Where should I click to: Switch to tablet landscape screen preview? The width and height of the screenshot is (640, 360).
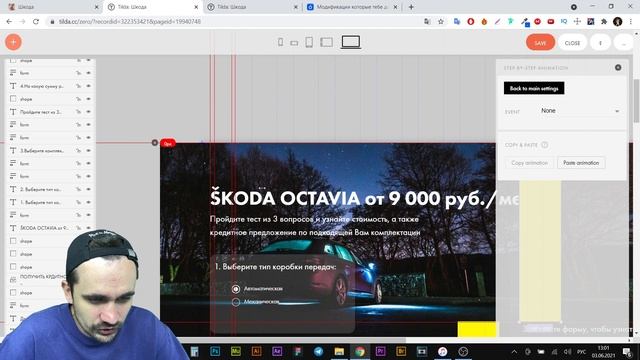pyautogui.click(x=327, y=42)
